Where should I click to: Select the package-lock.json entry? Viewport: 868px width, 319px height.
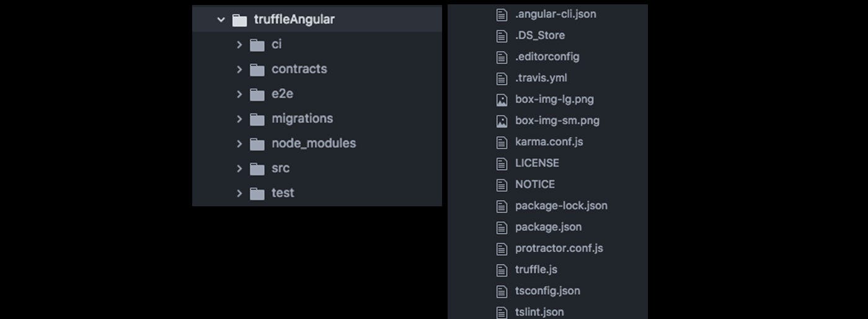click(561, 206)
